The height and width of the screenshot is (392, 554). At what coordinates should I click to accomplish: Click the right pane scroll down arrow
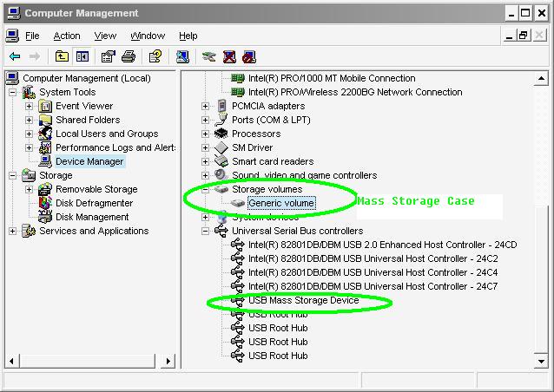(541, 361)
